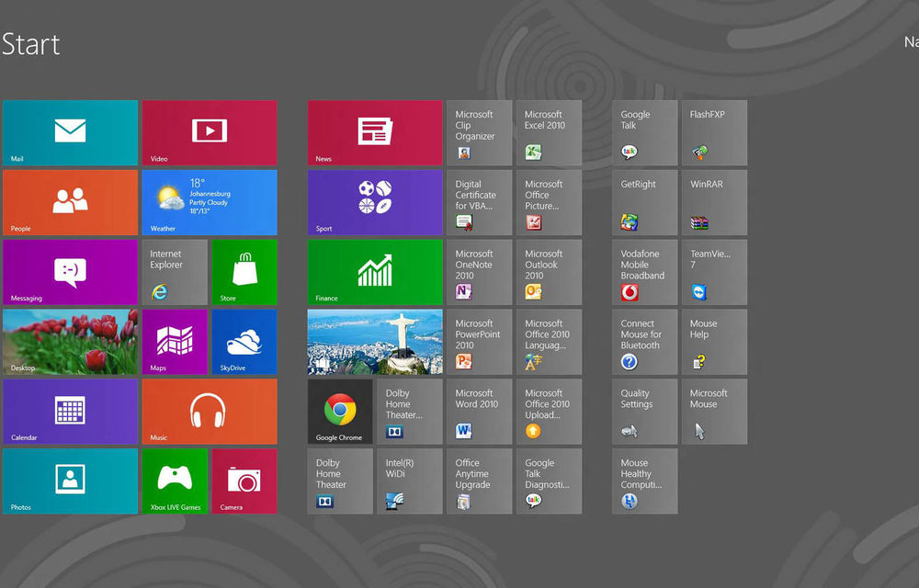Open Microsoft Word 2010 tile
This screenshot has width=919, height=588.
(479, 412)
